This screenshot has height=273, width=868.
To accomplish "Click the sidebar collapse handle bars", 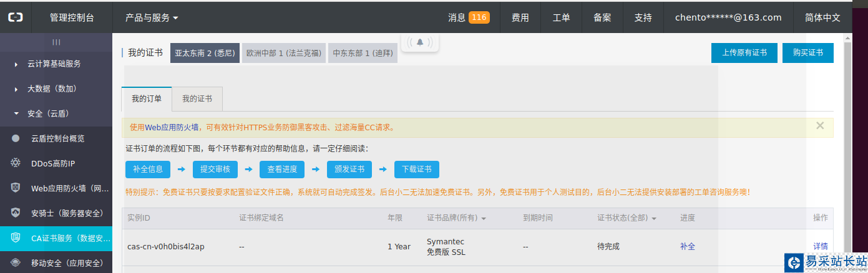I will click(x=56, y=42).
